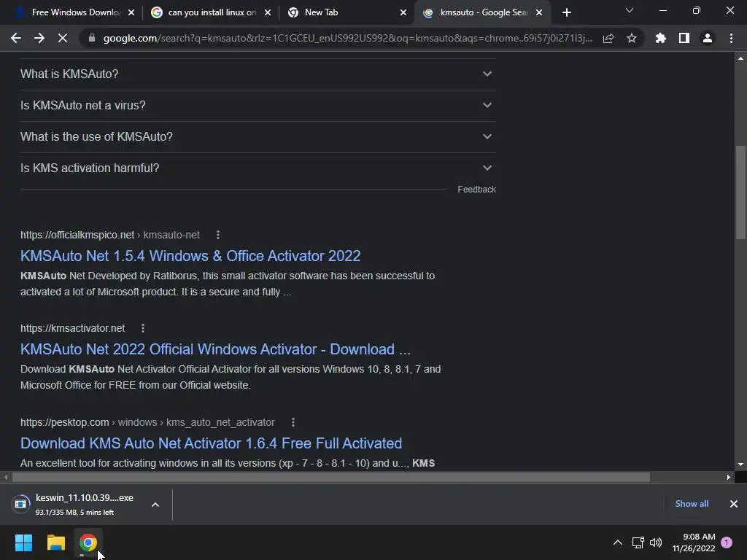
Task: Open a new tab with plus button
Action: 566,12
